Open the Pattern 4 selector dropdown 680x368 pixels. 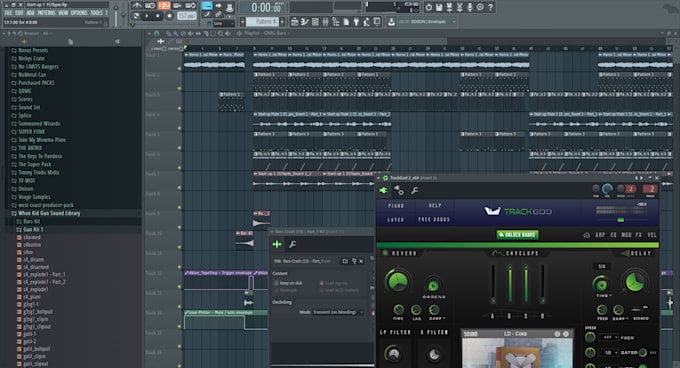263,22
